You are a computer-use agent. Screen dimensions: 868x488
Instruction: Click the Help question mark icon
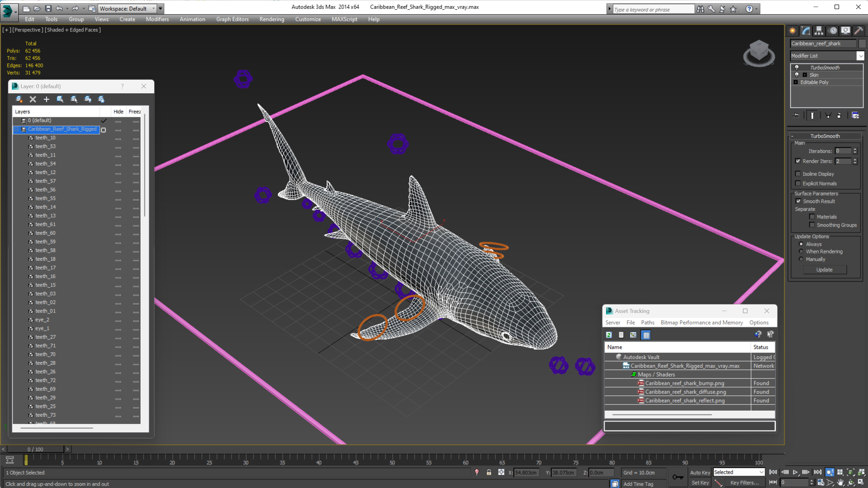(x=749, y=9)
